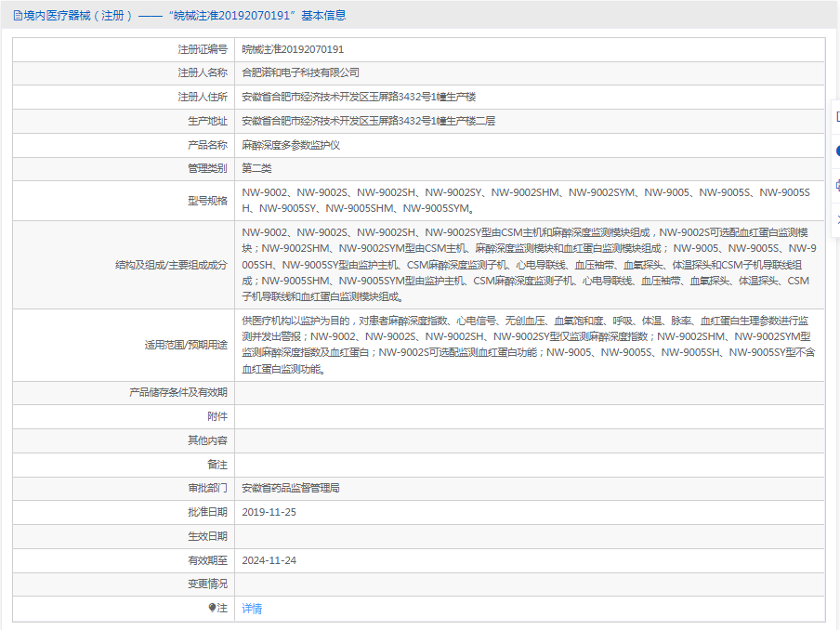Select the 第二类 management category value
This screenshot has width=840, height=630.
[256, 168]
